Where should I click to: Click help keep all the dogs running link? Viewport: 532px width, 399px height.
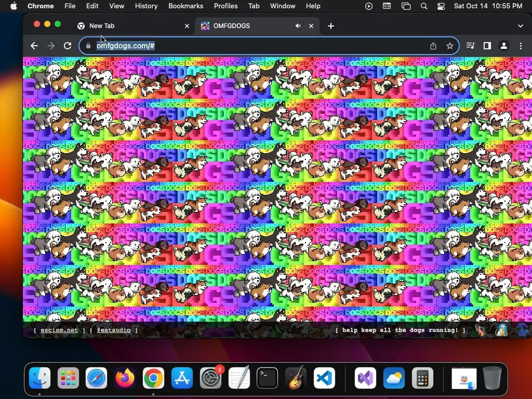pyautogui.click(x=401, y=330)
